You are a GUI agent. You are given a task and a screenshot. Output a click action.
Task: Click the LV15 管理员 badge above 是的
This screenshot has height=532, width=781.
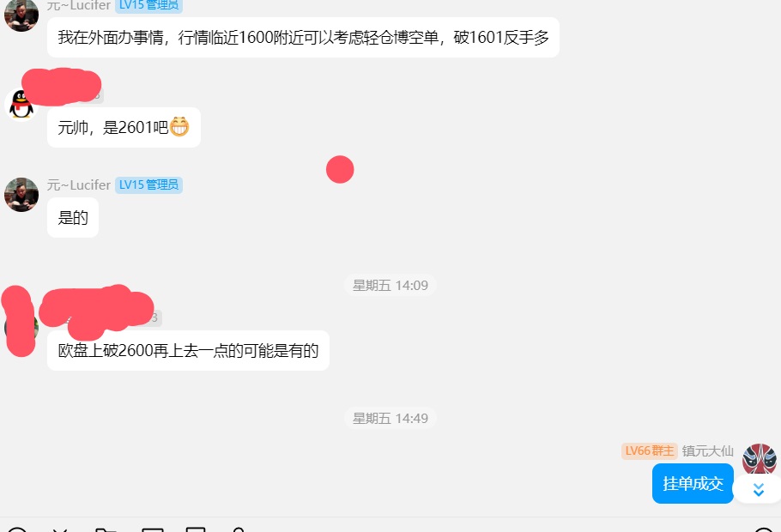[x=149, y=184]
